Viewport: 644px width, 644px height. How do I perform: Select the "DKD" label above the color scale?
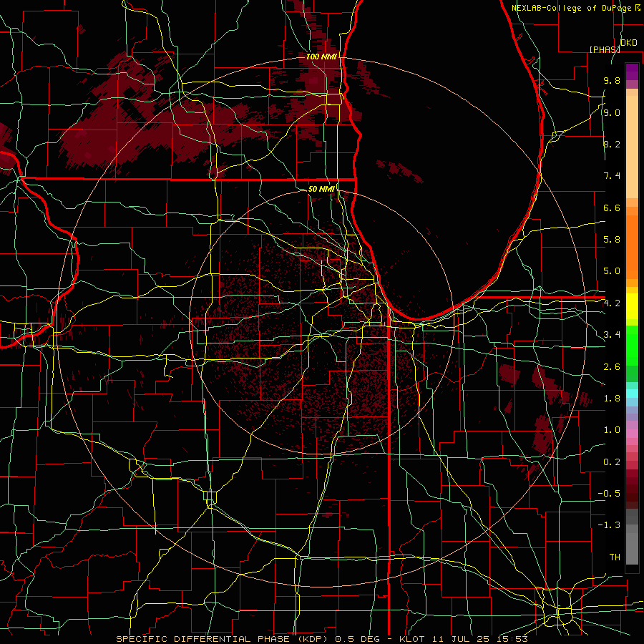pos(629,43)
